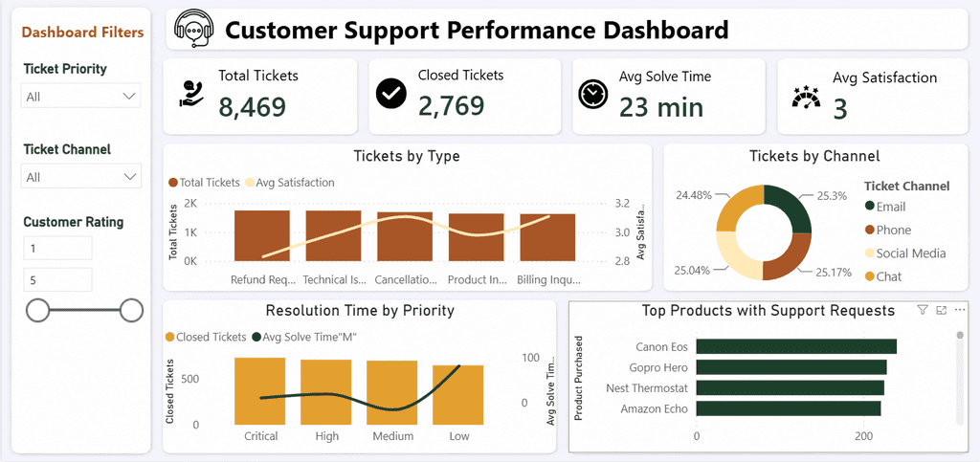Click the Closed Tickets legend in Resolution chart

[x=207, y=337]
